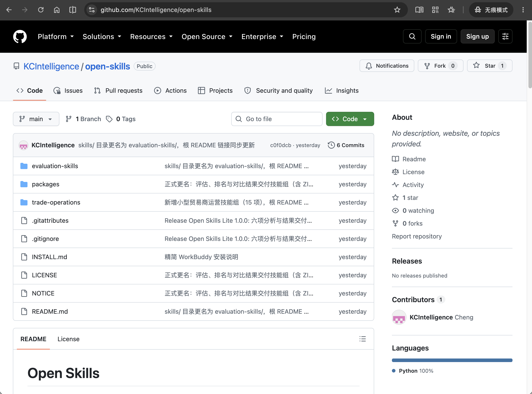
Task: Open the evaluation-skills folder
Action: point(55,166)
